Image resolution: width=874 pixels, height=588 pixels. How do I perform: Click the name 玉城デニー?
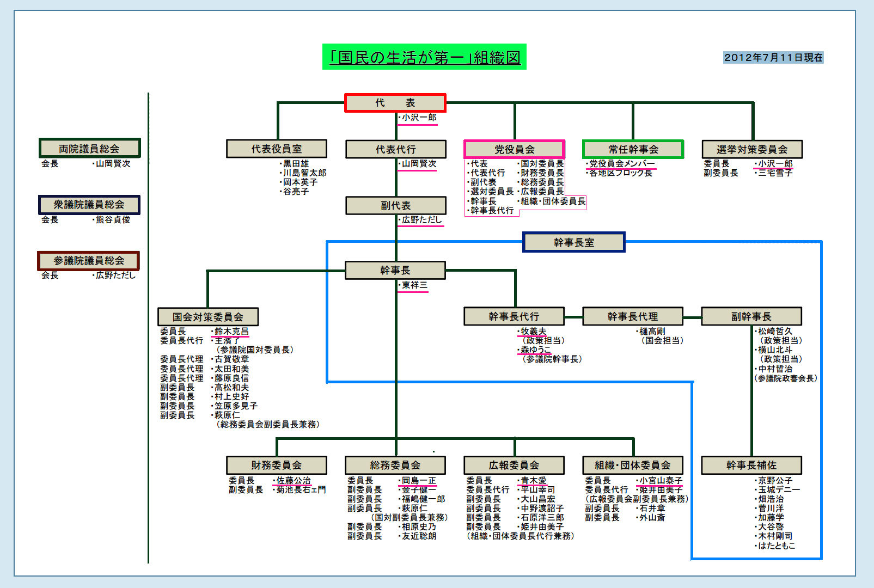pyautogui.click(x=779, y=489)
